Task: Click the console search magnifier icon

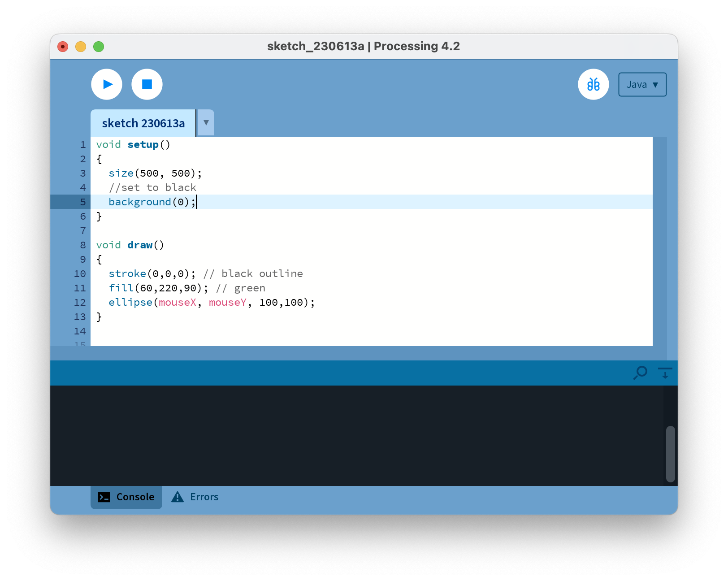Action: click(x=640, y=373)
